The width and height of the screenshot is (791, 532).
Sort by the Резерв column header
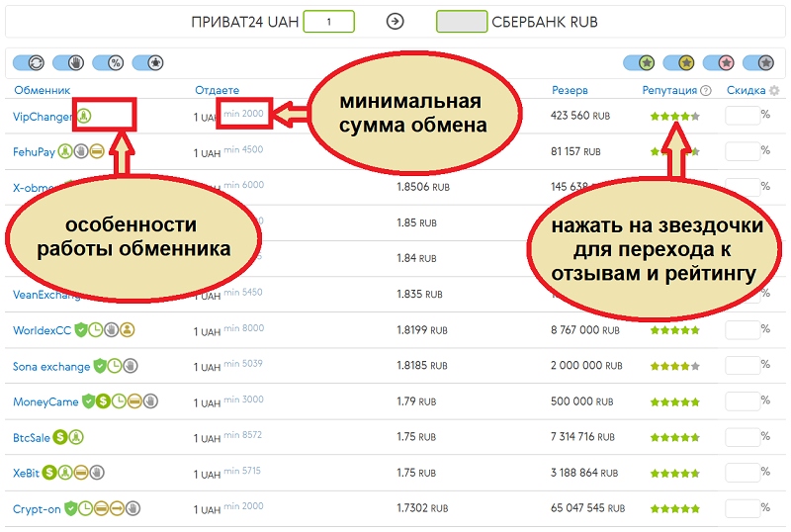(x=571, y=90)
